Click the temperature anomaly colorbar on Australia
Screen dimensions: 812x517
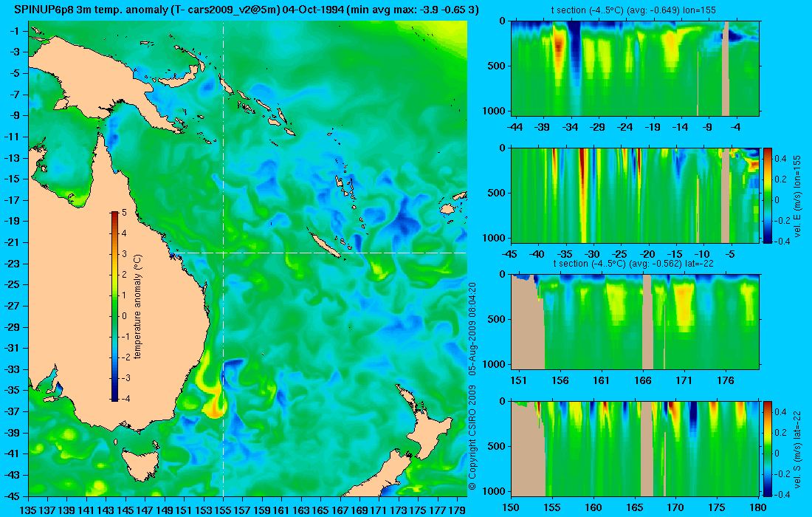point(114,306)
